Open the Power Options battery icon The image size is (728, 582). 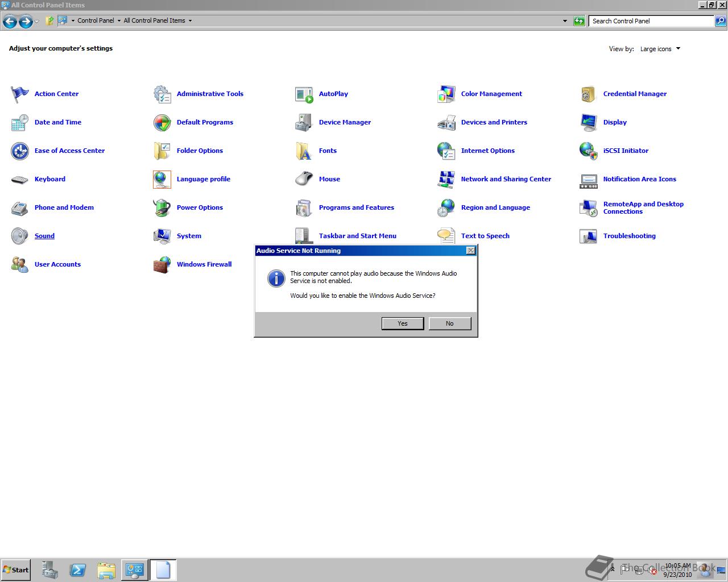(x=162, y=207)
